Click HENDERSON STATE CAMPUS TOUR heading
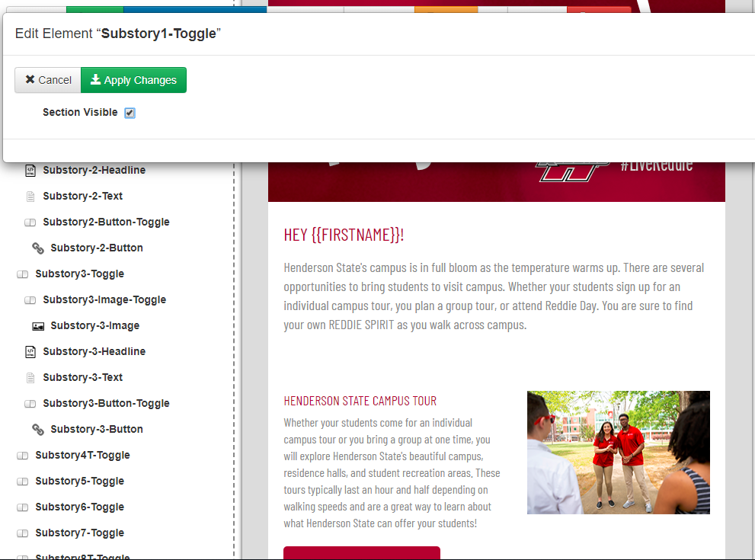This screenshot has width=755, height=560. [360, 401]
